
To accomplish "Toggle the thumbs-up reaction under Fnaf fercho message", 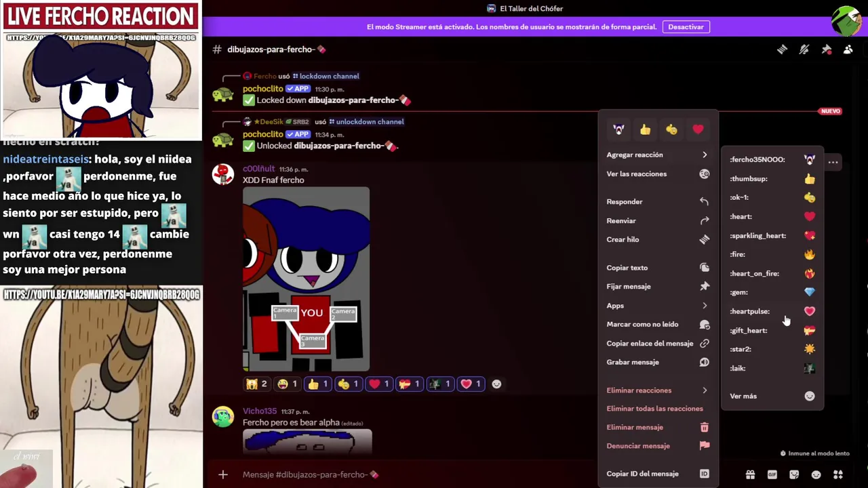I will (x=318, y=384).
